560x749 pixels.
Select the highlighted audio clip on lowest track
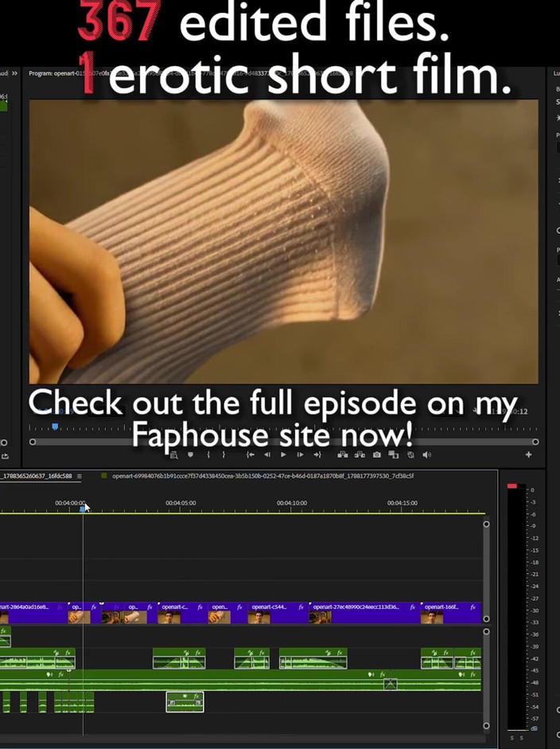click(185, 702)
